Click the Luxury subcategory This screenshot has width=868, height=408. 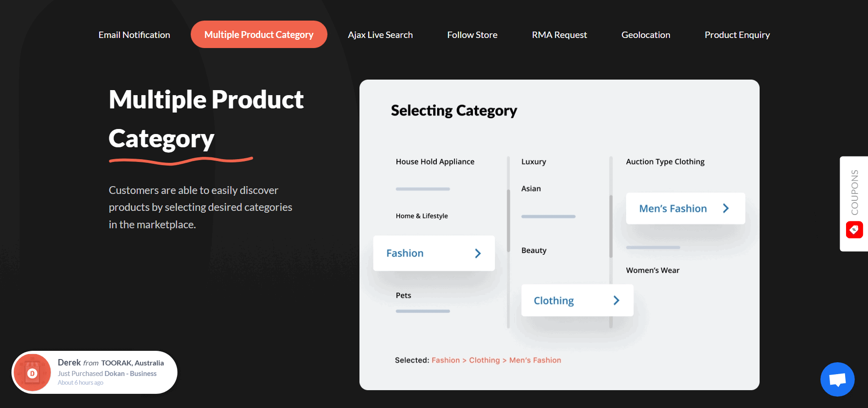click(534, 161)
